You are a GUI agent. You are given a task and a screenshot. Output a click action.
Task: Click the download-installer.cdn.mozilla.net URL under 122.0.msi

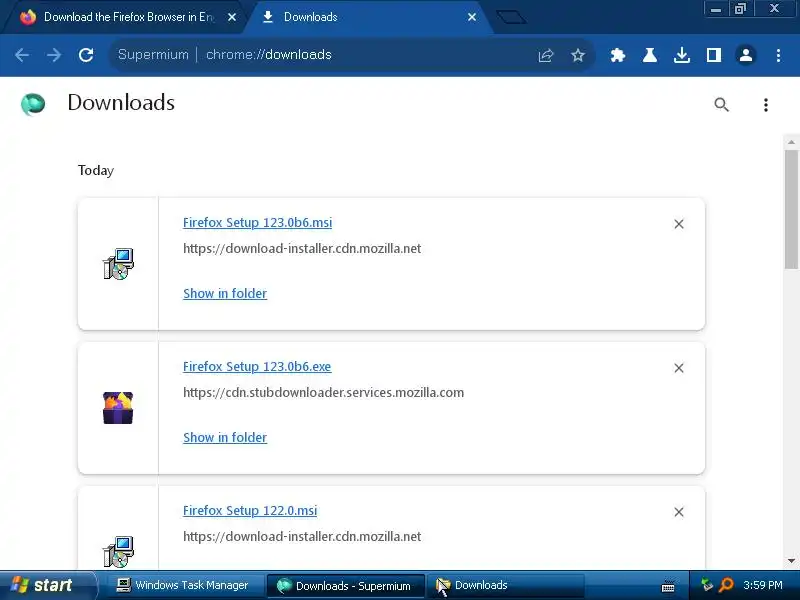tap(302, 536)
